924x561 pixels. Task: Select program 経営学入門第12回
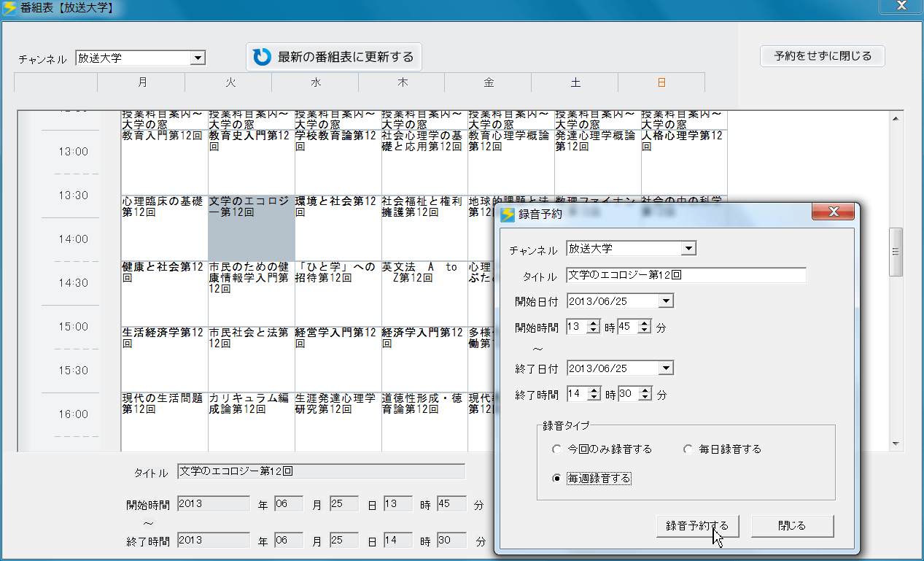click(338, 359)
